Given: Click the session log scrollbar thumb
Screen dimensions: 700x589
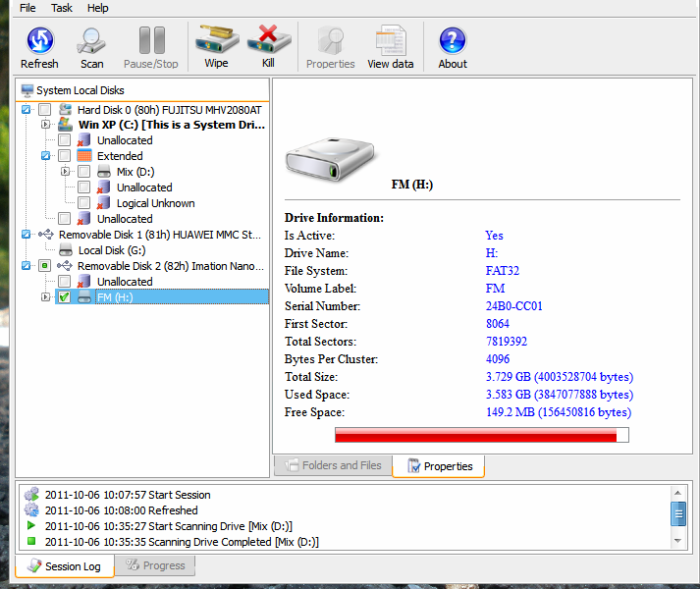Looking at the screenshot, I should coord(678,514).
